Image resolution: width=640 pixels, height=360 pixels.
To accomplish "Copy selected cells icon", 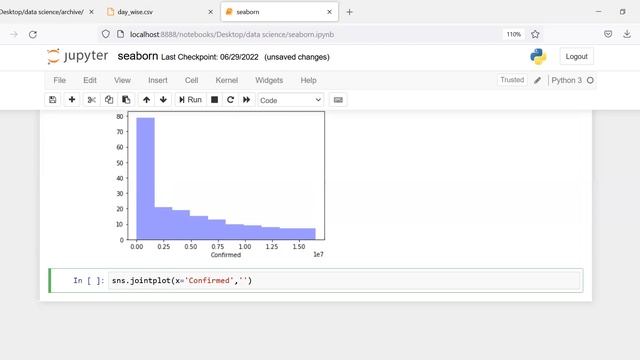I will 109,100.
